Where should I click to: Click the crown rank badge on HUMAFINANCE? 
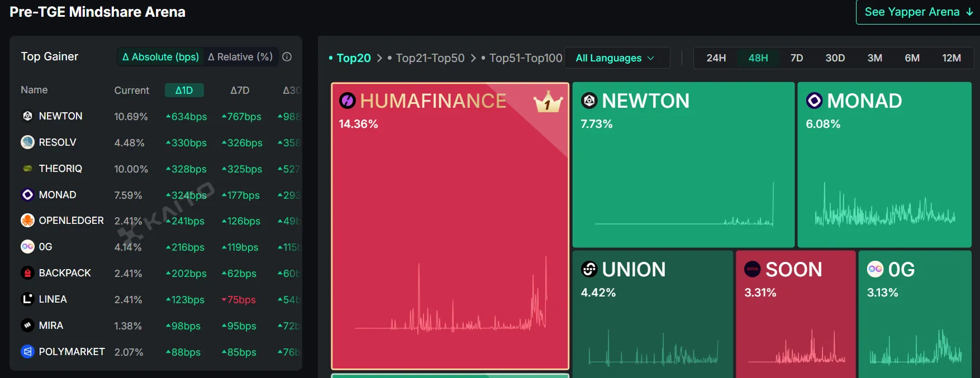pyautogui.click(x=548, y=102)
